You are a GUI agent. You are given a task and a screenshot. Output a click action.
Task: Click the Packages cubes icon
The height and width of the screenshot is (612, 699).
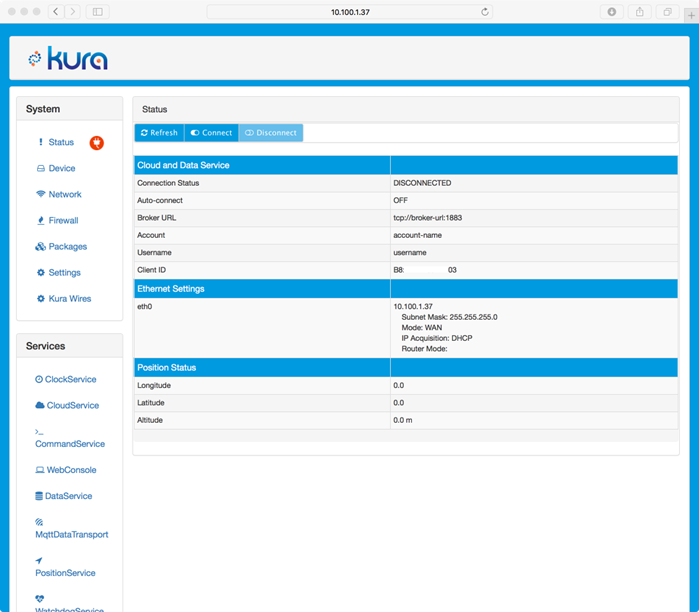pos(40,246)
